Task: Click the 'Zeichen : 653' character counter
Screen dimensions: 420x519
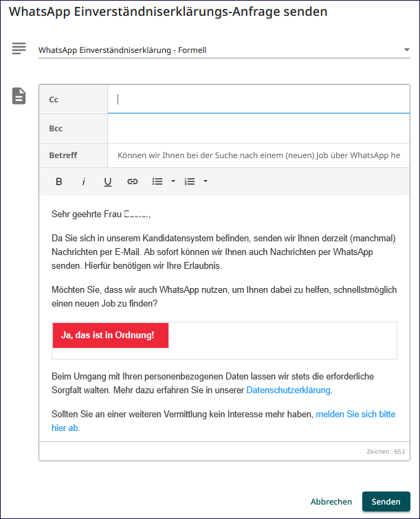Action: click(x=386, y=452)
